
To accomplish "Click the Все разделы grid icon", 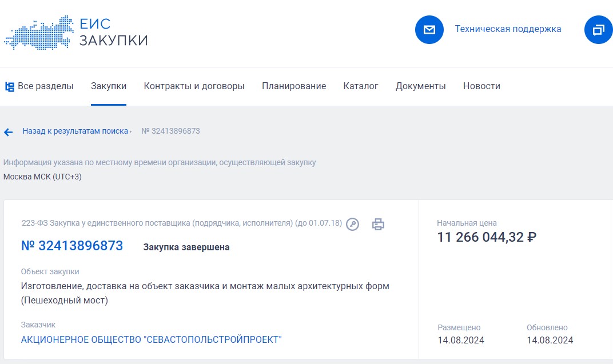I will [x=9, y=86].
